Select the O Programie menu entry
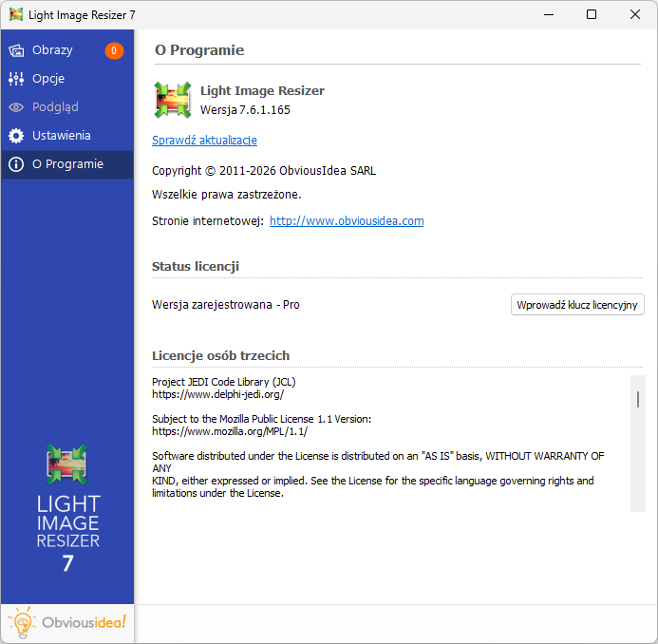Viewport: 658px width, 644px height. pyautogui.click(x=67, y=164)
